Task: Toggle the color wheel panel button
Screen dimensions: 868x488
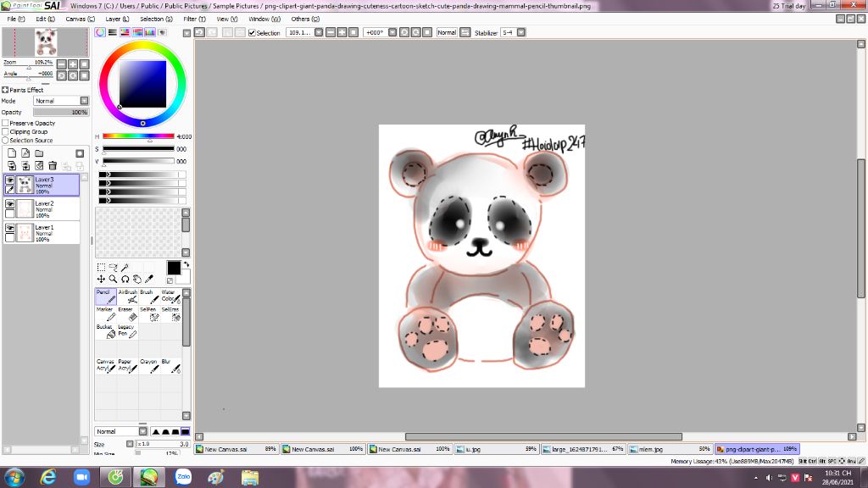Action: tap(100, 33)
